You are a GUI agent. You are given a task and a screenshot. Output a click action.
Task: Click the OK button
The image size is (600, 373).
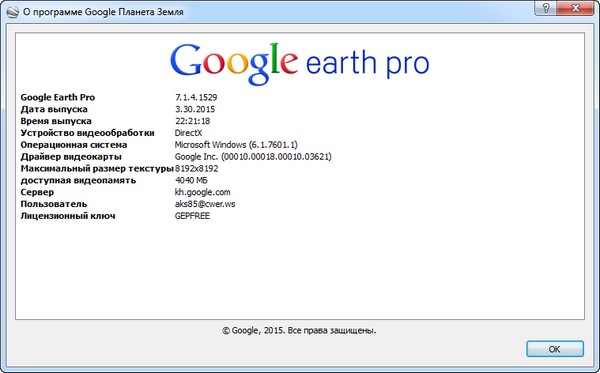click(555, 349)
